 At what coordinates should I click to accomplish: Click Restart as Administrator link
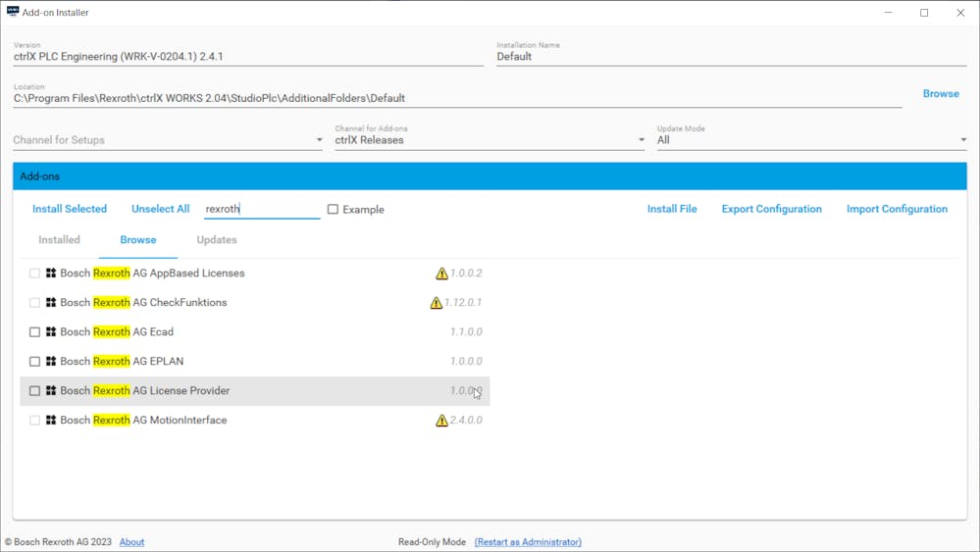pos(528,542)
